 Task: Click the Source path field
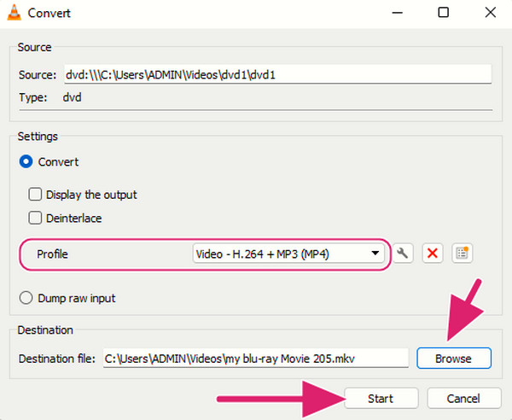click(x=277, y=74)
